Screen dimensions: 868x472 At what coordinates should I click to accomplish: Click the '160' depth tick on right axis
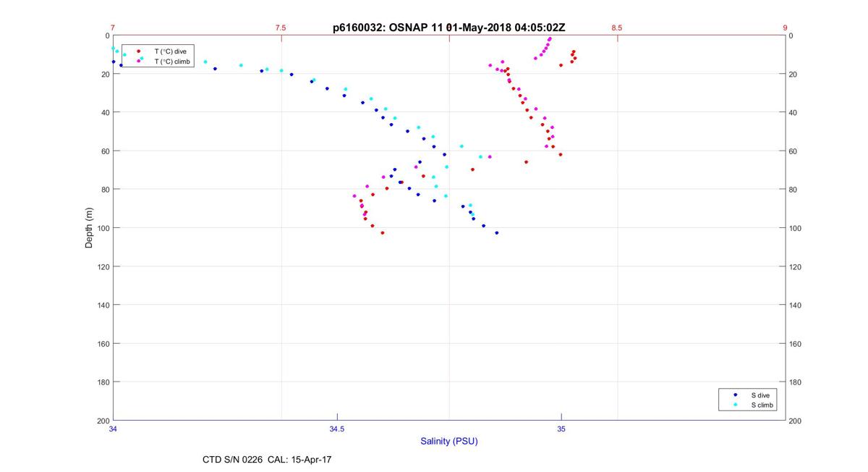coord(795,344)
